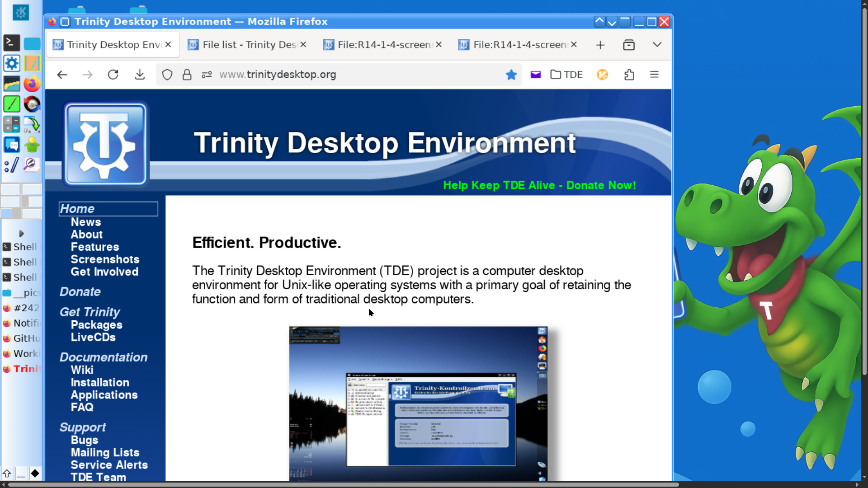Open the Firefox extensions puzzle icon
Image resolution: width=868 pixels, height=488 pixels.
(x=629, y=75)
